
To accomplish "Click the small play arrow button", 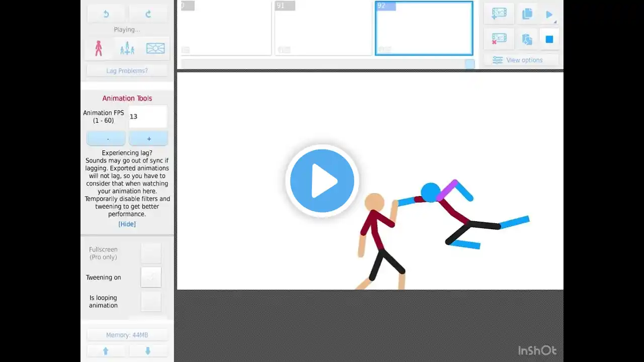I will [x=549, y=15].
